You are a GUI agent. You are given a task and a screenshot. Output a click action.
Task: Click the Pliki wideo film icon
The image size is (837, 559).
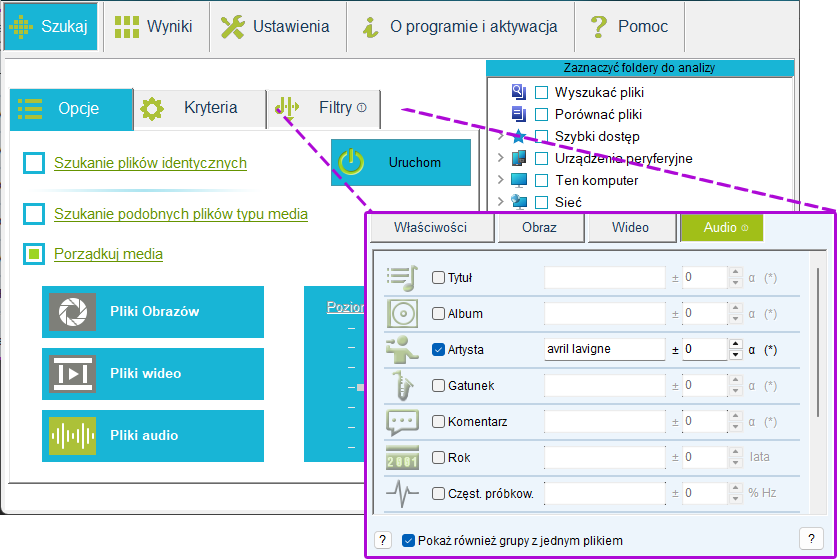73,374
